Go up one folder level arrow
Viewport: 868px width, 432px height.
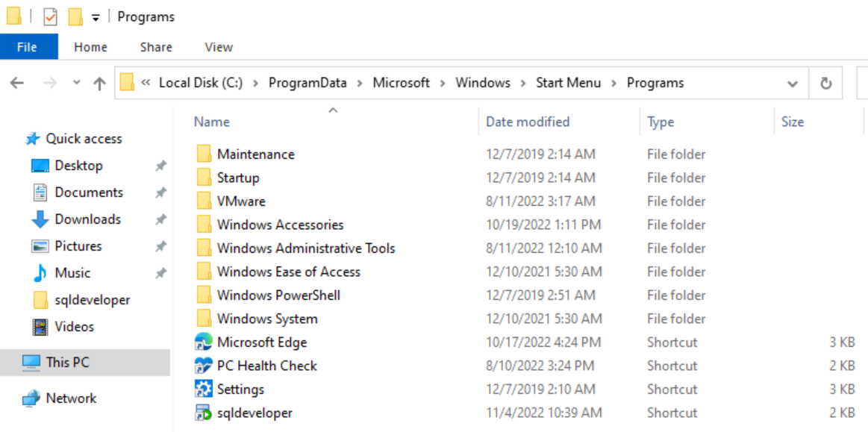(x=99, y=84)
